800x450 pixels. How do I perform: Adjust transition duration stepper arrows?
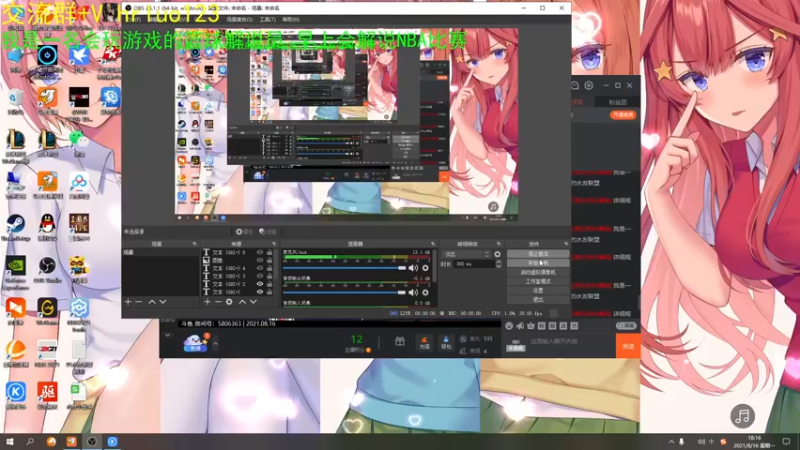point(498,264)
